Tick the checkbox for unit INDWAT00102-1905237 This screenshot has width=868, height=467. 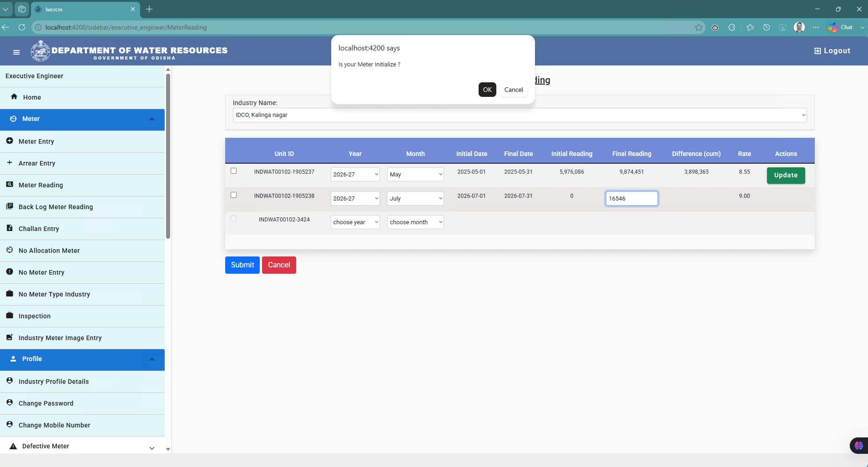[234, 171]
